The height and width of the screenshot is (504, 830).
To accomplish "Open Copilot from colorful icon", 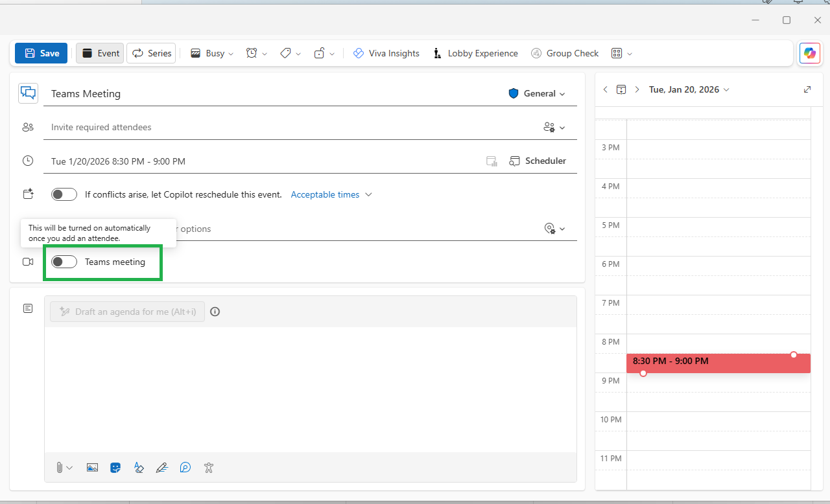I will pyautogui.click(x=809, y=53).
